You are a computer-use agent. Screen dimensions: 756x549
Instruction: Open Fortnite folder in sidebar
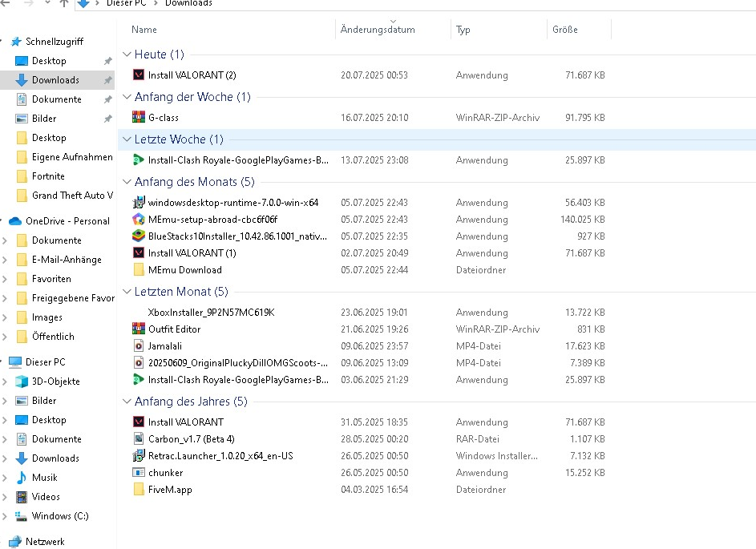pyautogui.click(x=48, y=176)
